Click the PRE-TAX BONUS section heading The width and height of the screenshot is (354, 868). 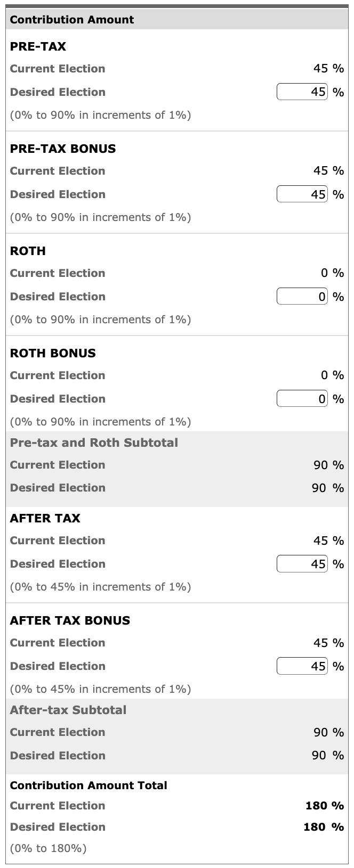click(62, 149)
